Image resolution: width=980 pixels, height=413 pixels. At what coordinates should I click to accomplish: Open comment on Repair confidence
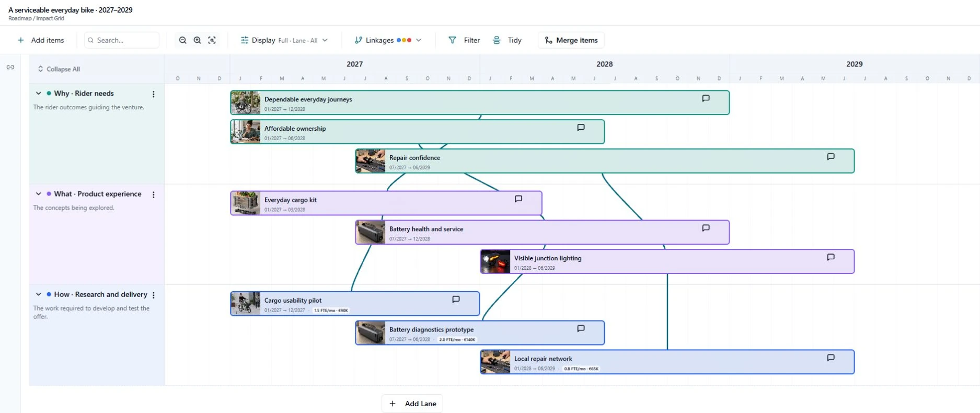(x=831, y=157)
